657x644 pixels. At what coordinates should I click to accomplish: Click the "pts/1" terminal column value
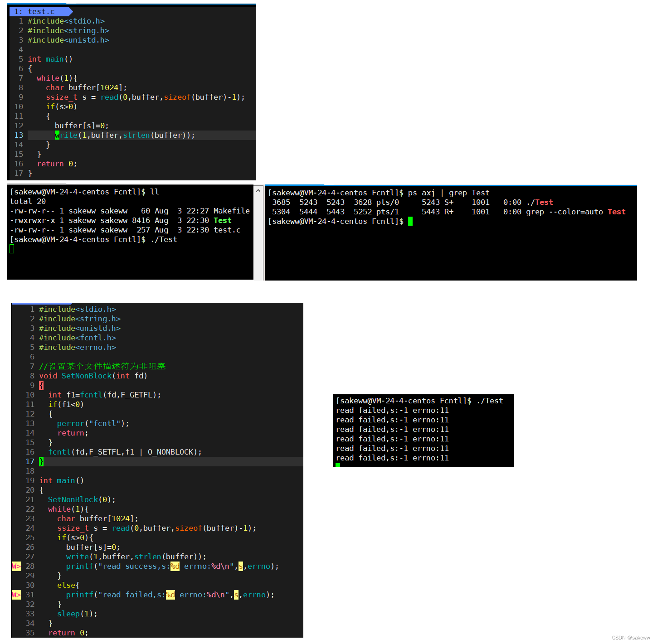pyautogui.click(x=388, y=212)
